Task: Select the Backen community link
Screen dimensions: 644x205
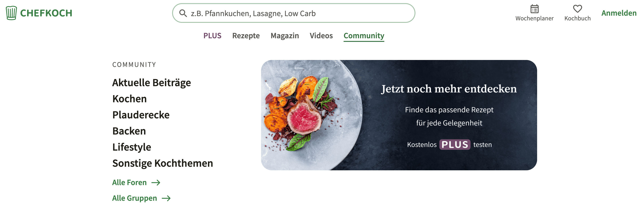Action: (129, 131)
